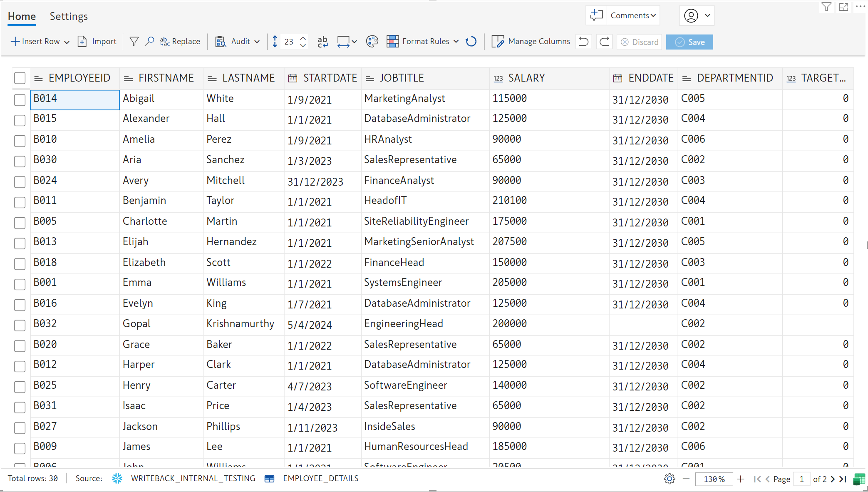Go to the last page arrow
Viewport: 868px width, 492px height.
tap(843, 479)
